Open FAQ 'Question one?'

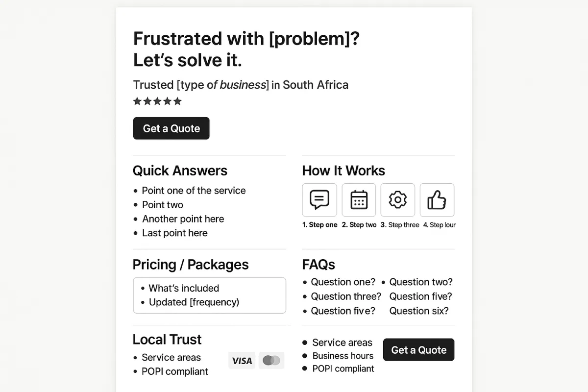[x=343, y=282]
